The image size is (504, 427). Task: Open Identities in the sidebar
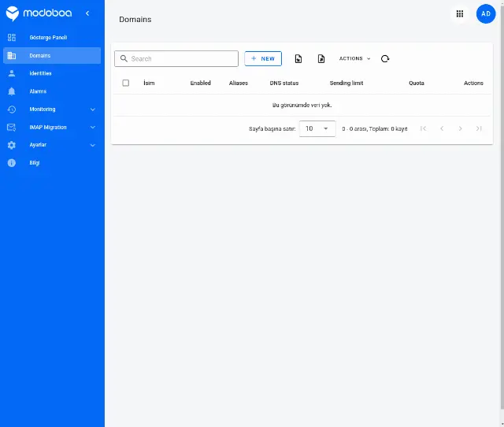(52, 73)
